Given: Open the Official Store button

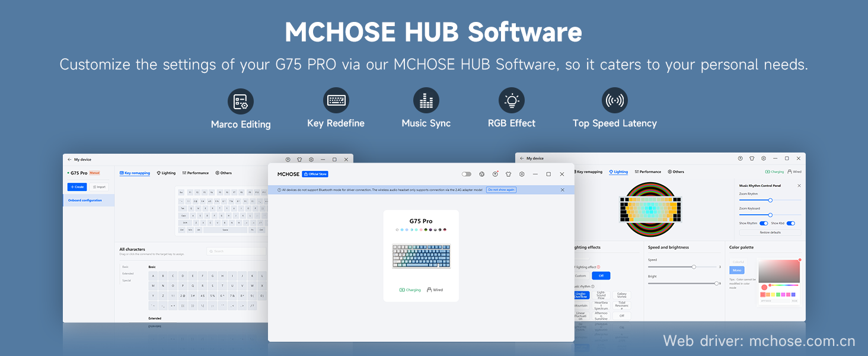Looking at the screenshot, I should 315,174.
